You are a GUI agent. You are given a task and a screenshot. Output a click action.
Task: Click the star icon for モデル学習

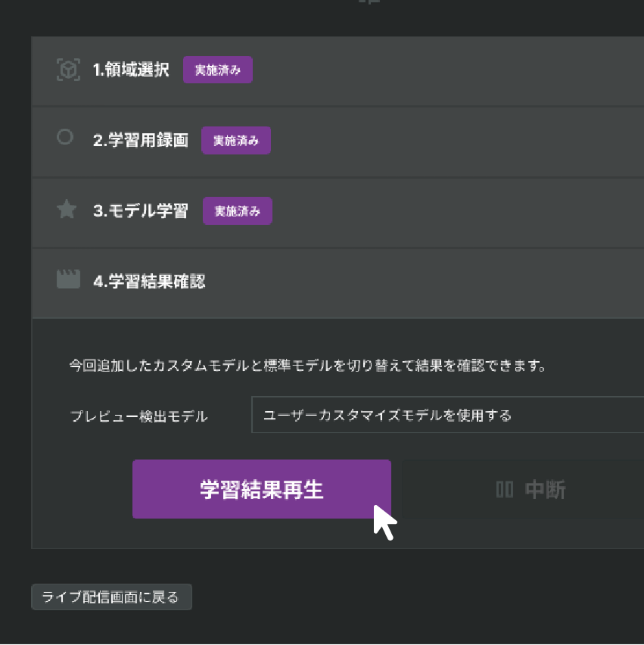(x=67, y=210)
